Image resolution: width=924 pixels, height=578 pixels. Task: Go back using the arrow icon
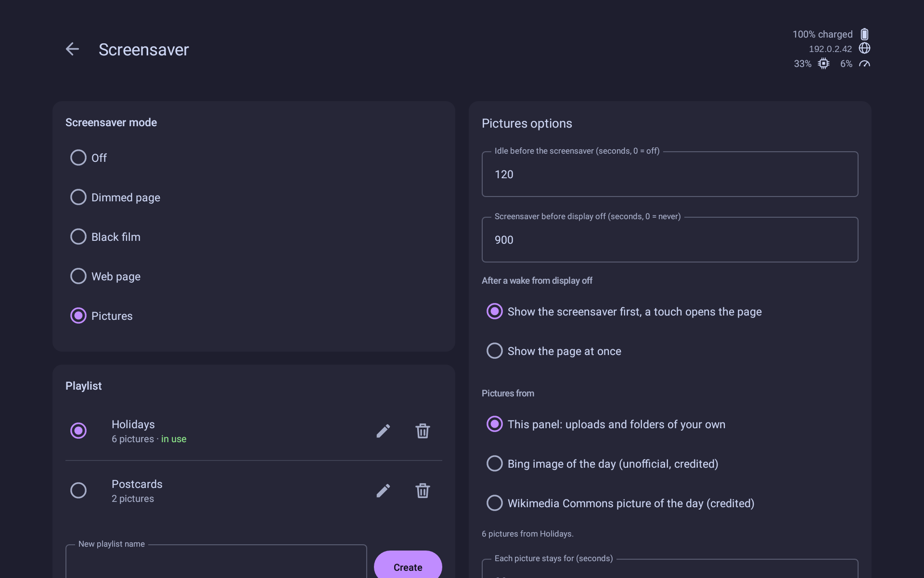point(72,49)
